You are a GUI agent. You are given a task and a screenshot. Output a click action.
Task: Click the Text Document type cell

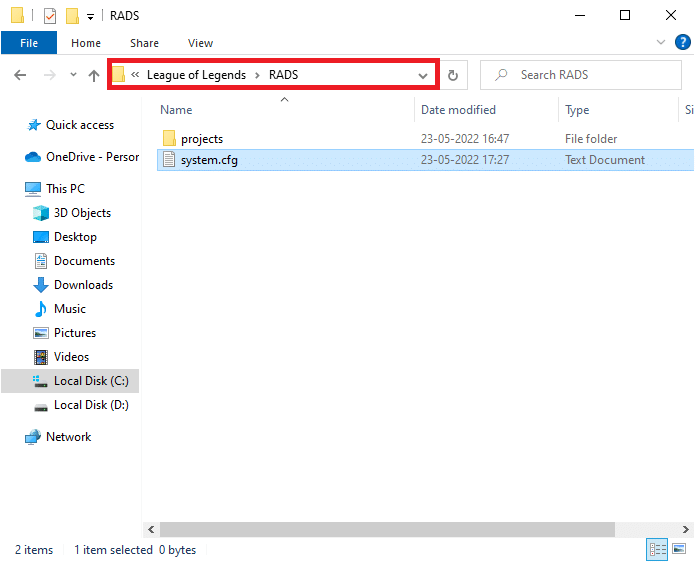point(605,160)
